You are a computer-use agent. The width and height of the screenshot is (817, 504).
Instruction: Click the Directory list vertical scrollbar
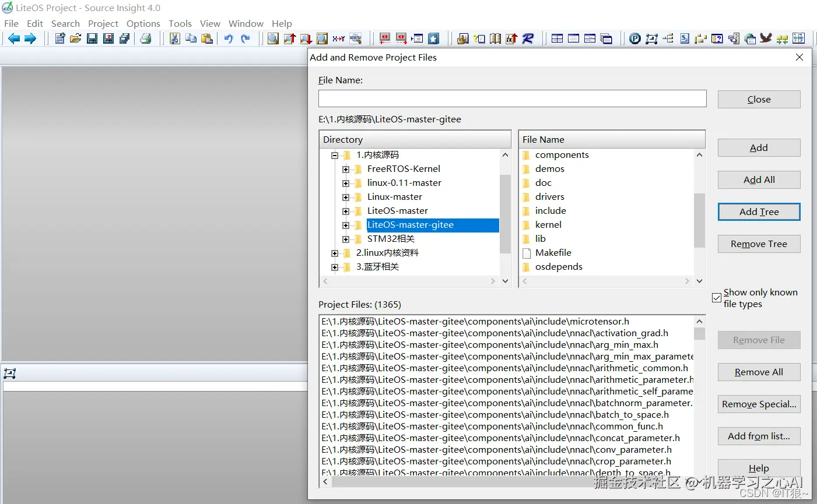[505, 217]
